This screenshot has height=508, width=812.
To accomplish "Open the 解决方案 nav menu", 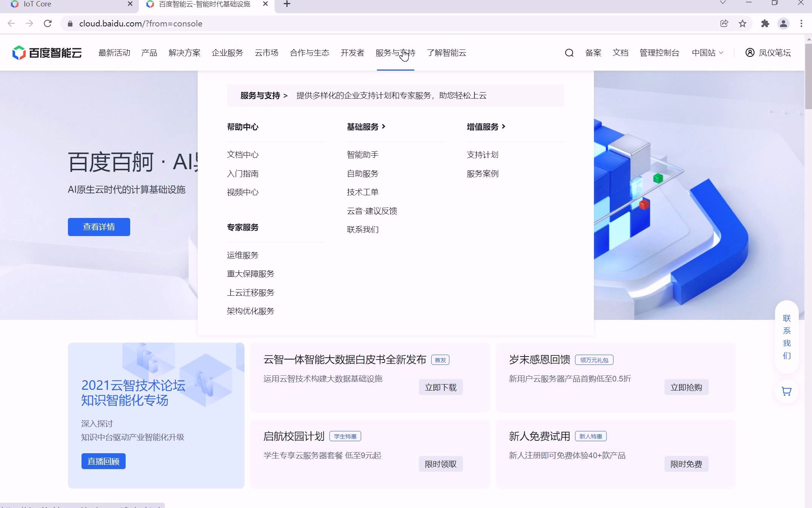I will (185, 53).
